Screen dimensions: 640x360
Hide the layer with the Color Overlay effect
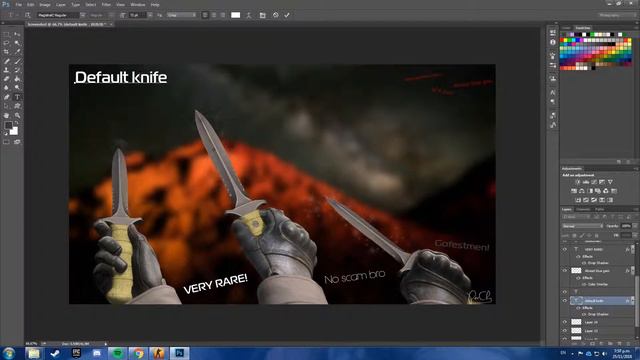(x=565, y=271)
